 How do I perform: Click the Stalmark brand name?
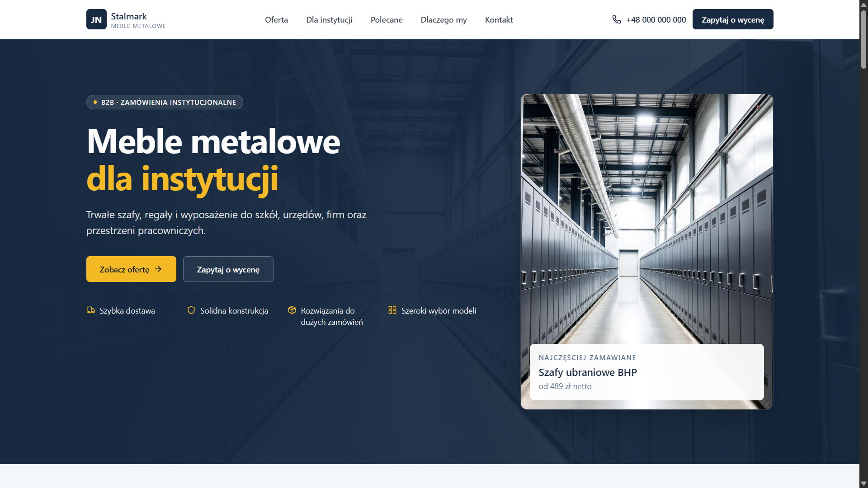click(x=129, y=16)
